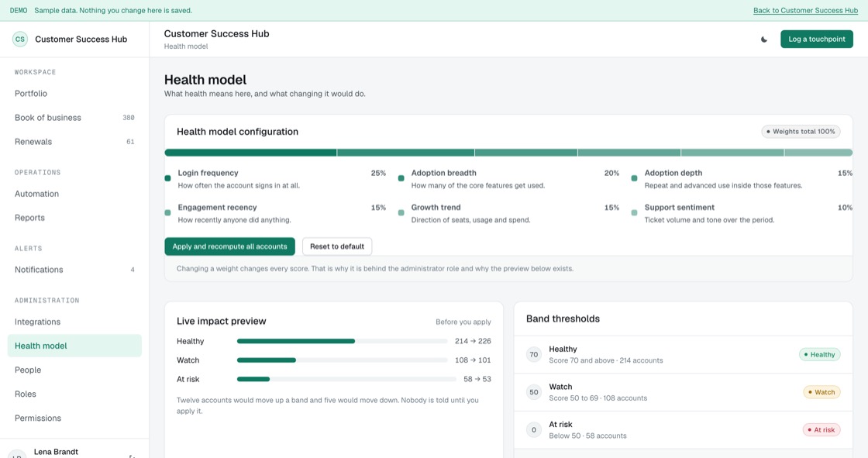The width and height of the screenshot is (868, 458).
Task: Click the Adoption depth label
Action: pos(673,174)
